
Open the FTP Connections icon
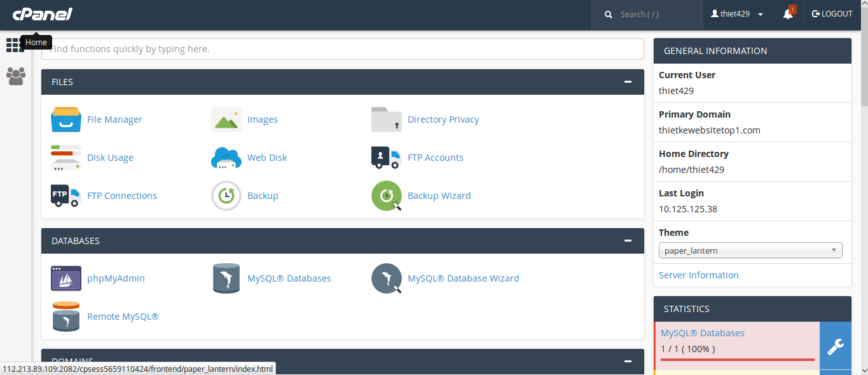(x=66, y=196)
